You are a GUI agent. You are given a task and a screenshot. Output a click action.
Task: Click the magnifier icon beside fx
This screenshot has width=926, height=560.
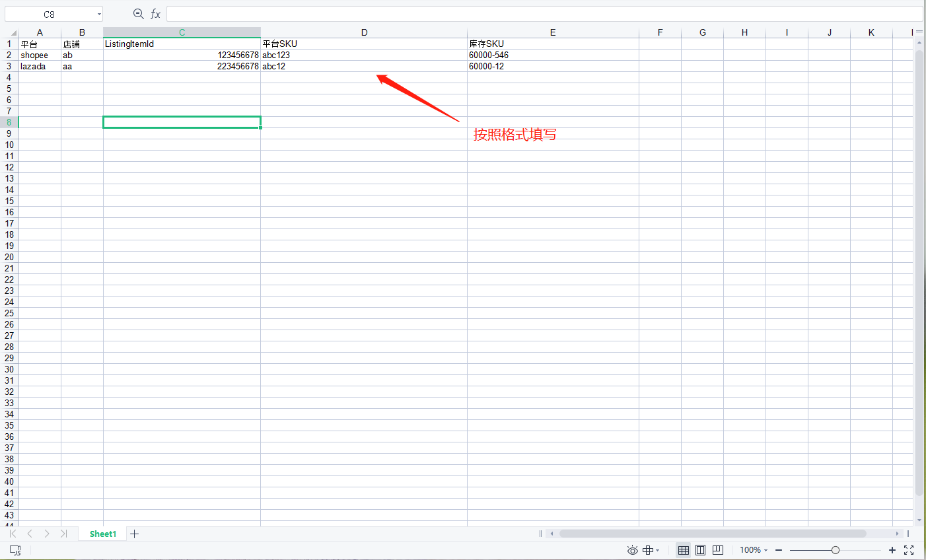(138, 14)
